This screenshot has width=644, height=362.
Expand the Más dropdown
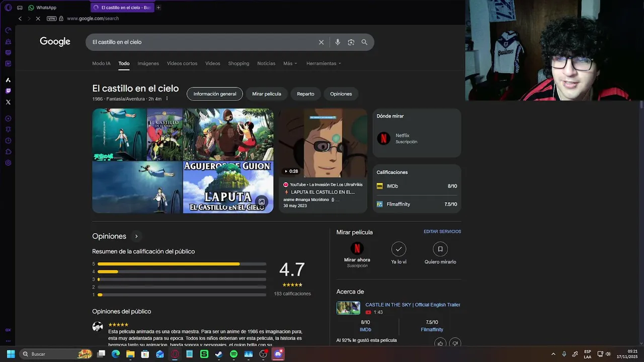(290, 63)
